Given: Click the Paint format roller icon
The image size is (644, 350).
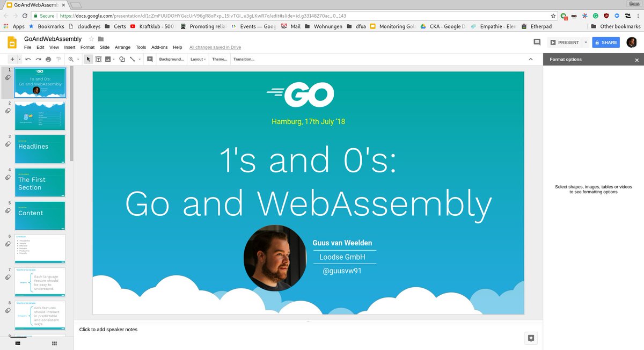Looking at the screenshot, I should pos(58,59).
